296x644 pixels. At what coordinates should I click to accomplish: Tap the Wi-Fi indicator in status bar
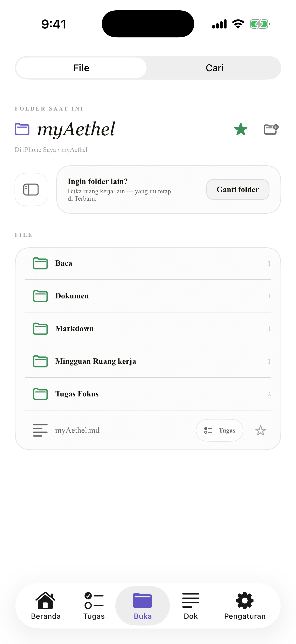[238, 24]
